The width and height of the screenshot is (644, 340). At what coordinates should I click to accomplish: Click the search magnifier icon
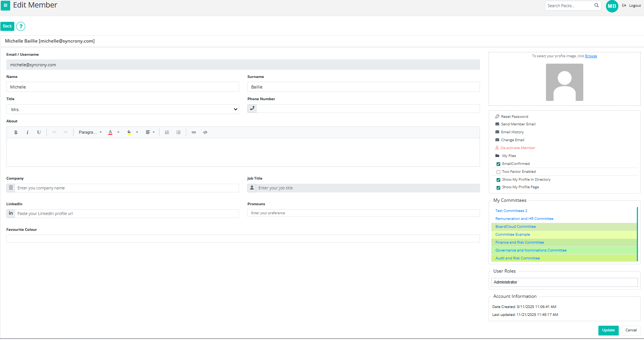click(x=596, y=6)
